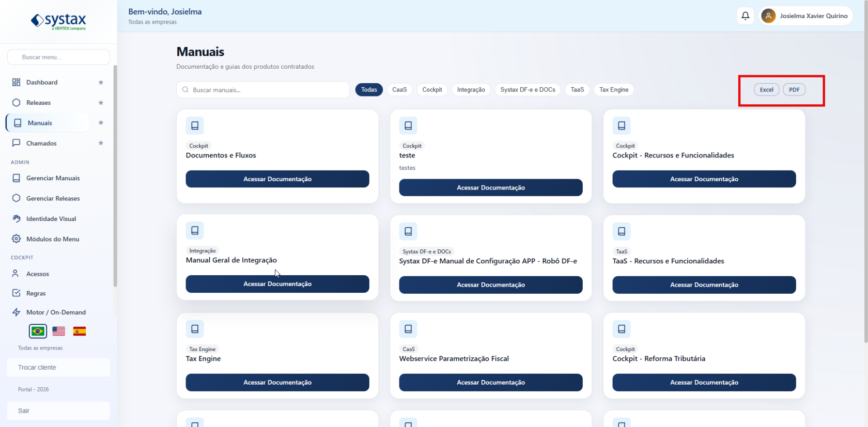Click the Bem-vindo, Josielma greeting text
The image size is (868, 427).
[165, 12]
